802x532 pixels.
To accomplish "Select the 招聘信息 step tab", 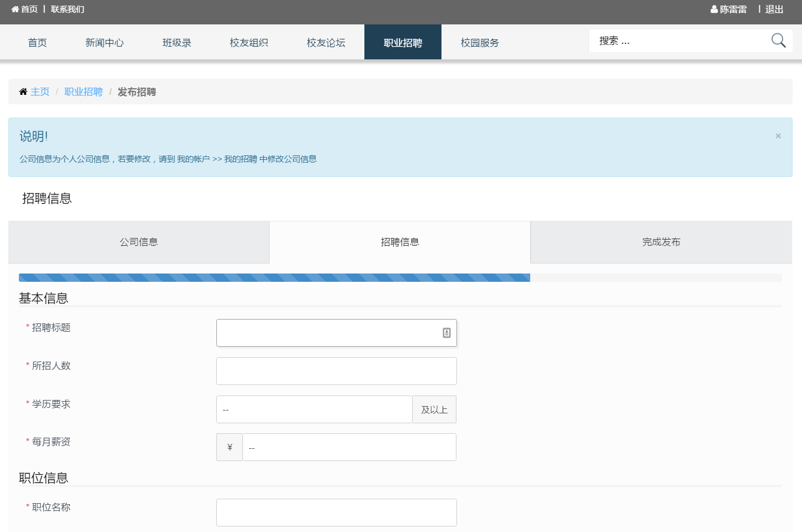I will coord(400,242).
